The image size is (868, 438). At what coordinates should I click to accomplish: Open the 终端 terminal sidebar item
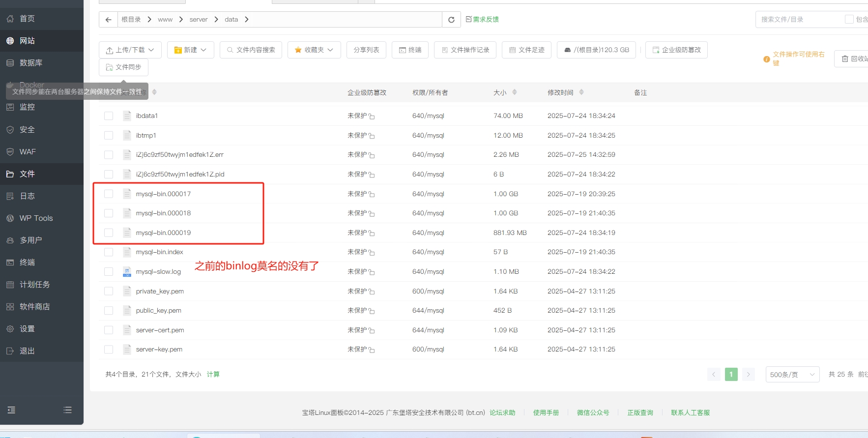point(41,263)
